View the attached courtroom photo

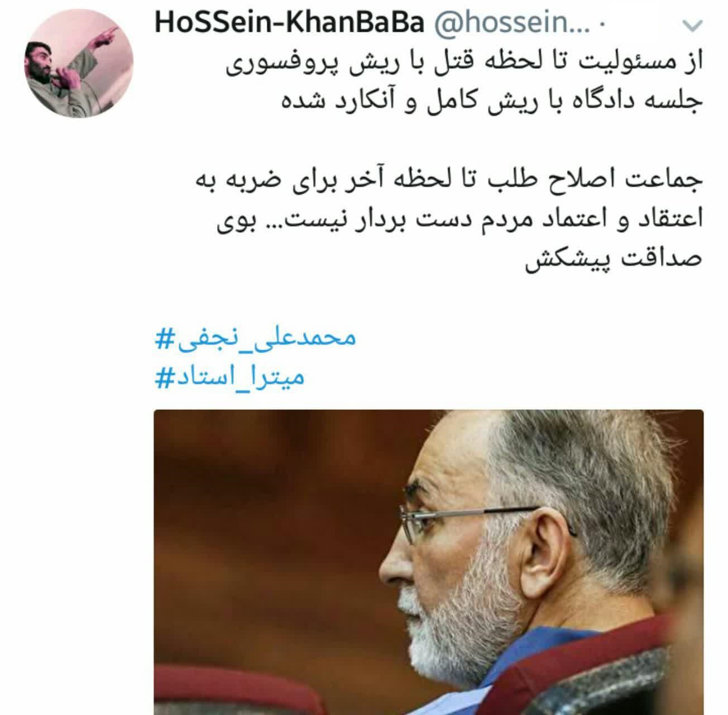pos(428,563)
